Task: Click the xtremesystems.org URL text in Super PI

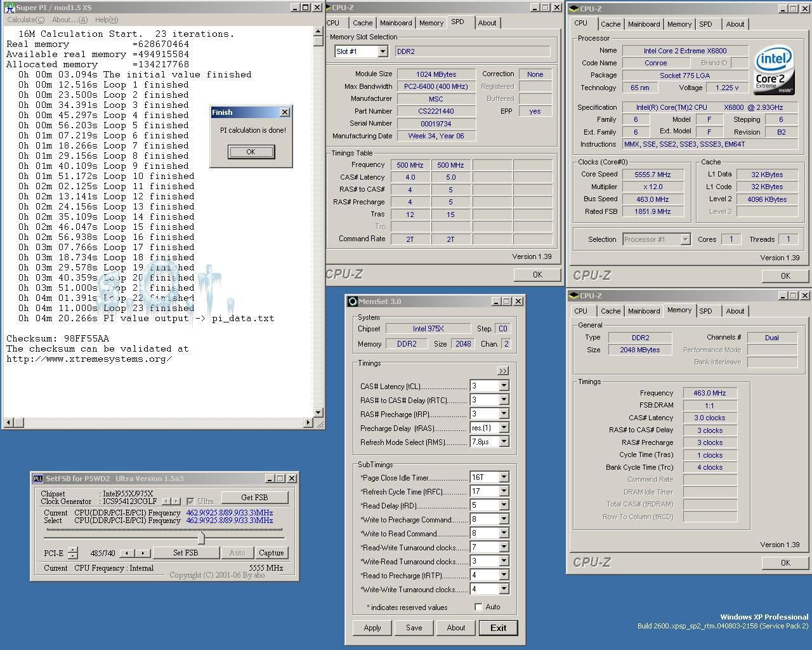Action: click(89, 359)
